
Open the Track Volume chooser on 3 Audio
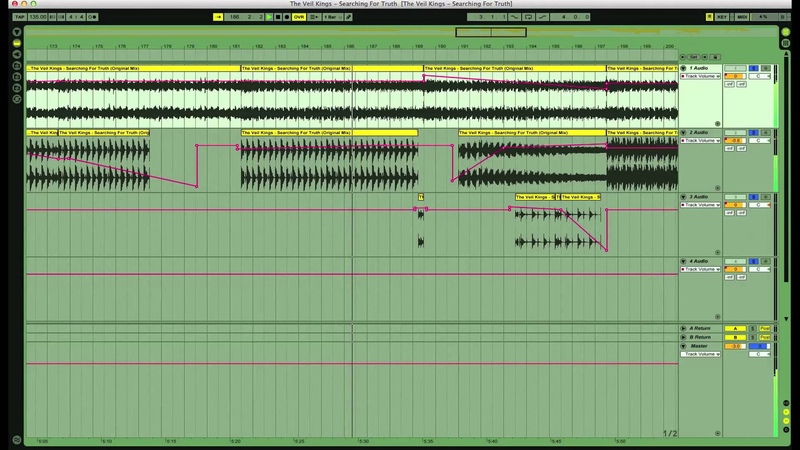(x=700, y=205)
